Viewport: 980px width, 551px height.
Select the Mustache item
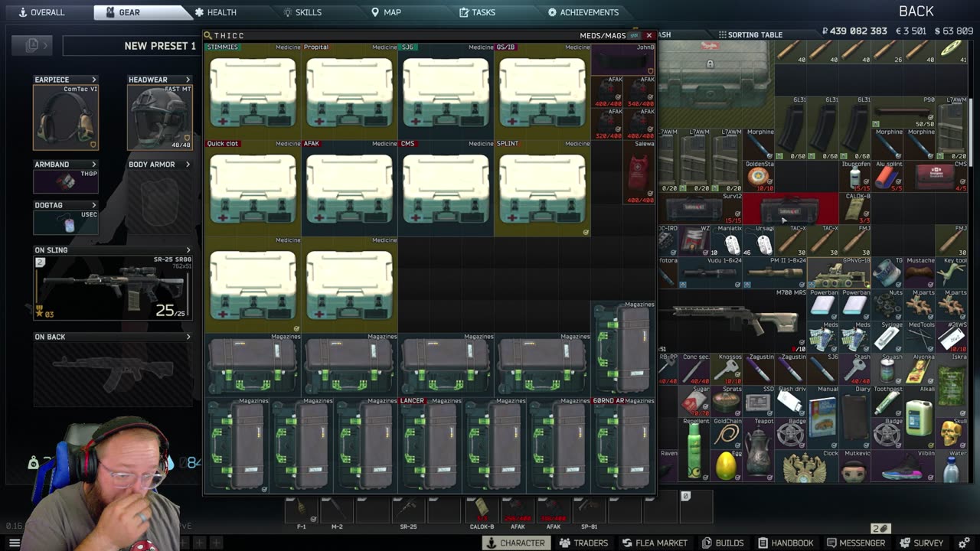[919, 273]
